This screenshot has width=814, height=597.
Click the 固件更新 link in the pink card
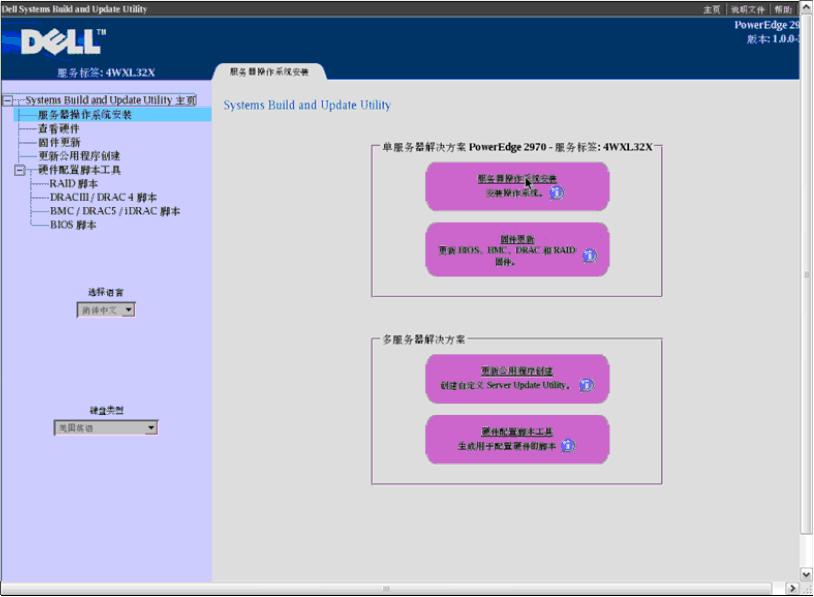pyautogui.click(x=517, y=239)
